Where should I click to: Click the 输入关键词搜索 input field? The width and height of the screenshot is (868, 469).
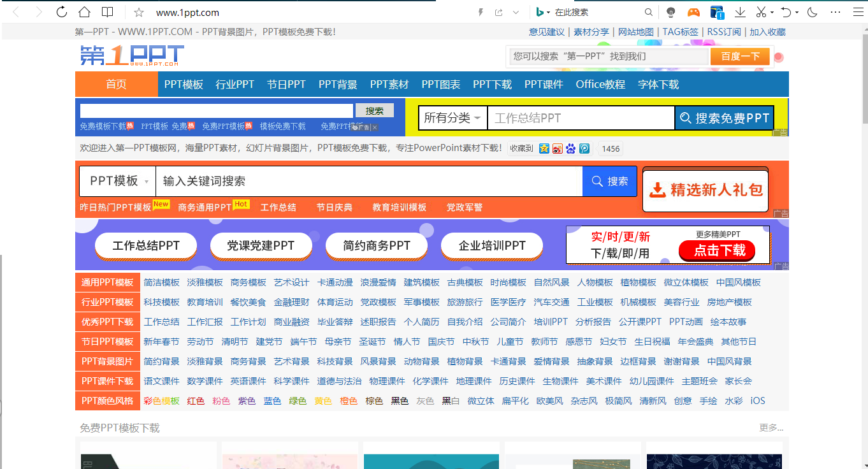point(368,182)
